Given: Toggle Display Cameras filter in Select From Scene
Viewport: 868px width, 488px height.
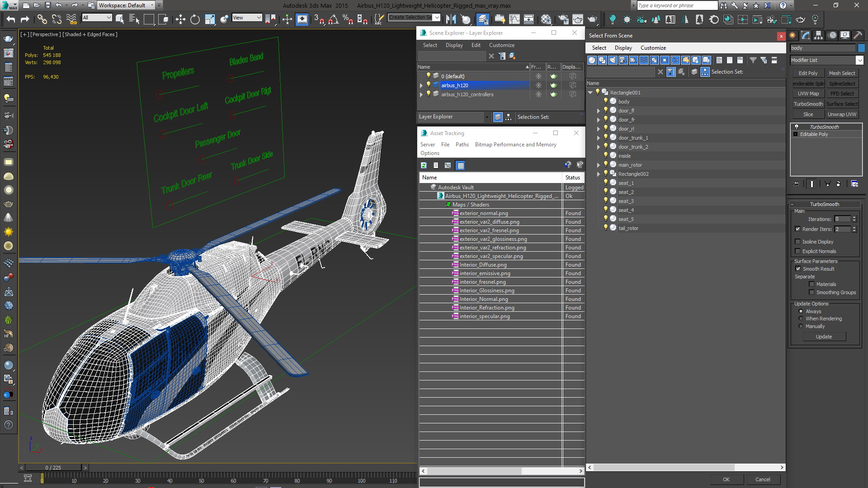Looking at the screenshot, I should click(x=623, y=60).
